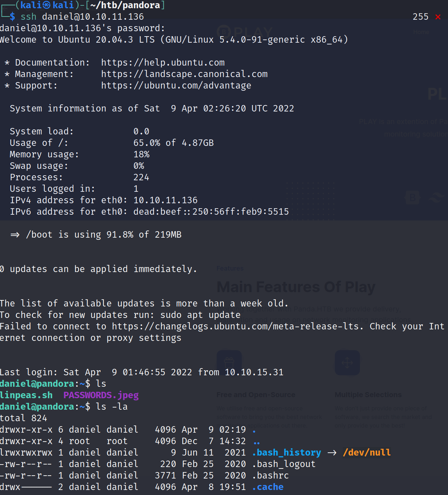Click the 'root root' owner of parent directory
This screenshot has width=448, height=495.
point(98,441)
